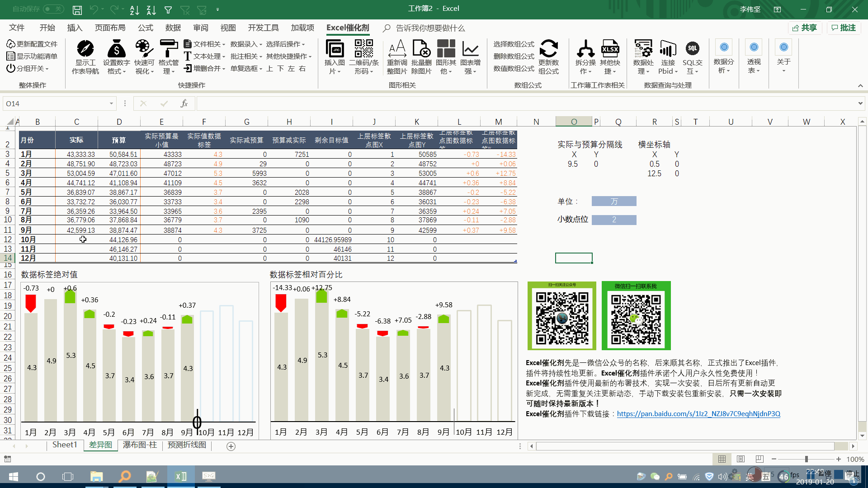
Task: Click 更新配置文件 button
Action: [x=32, y=44]
